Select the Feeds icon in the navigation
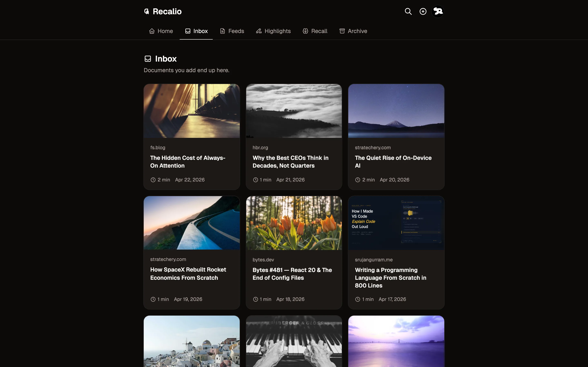 pyautogui.click(x=223, y=31)
